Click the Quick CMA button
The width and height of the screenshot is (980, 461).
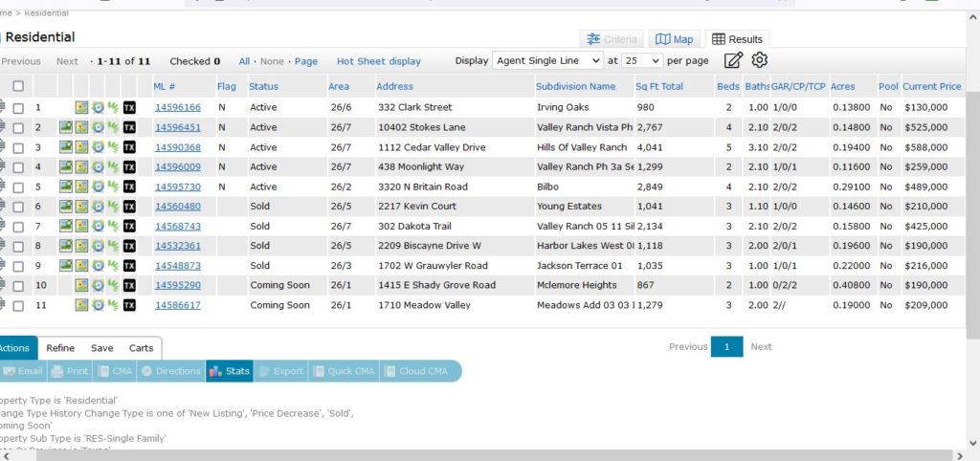[x=344, y=371]
